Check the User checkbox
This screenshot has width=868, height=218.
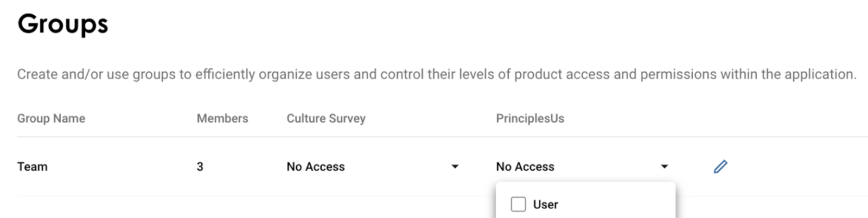(x=519, y=204)
